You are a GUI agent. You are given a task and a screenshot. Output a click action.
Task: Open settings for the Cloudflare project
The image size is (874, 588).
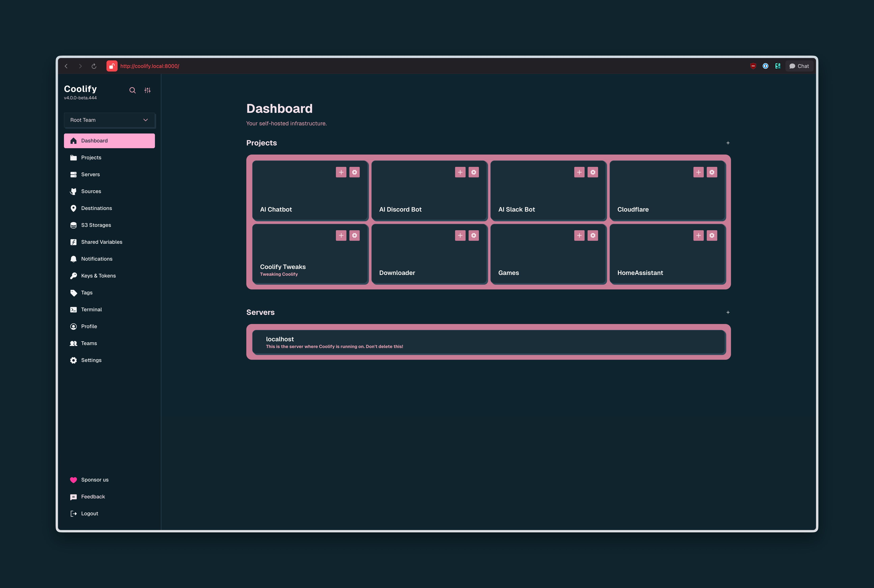point(712,172)
